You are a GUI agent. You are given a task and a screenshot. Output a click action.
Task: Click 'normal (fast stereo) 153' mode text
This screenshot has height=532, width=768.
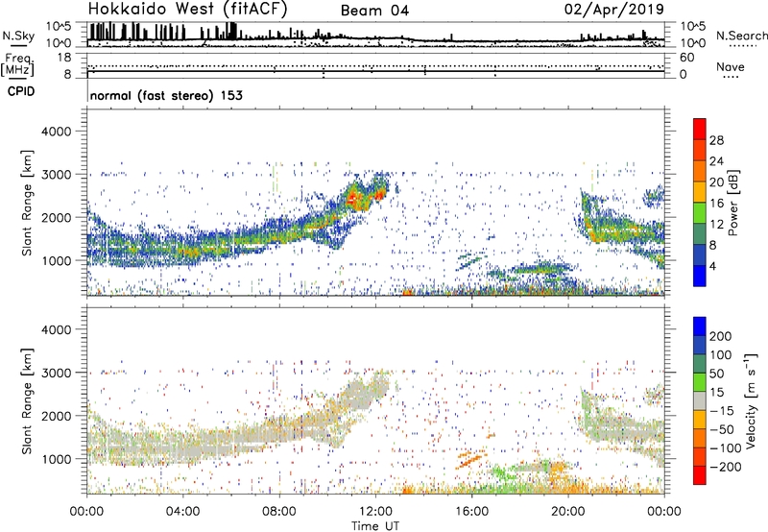click(x=166, y=95)
